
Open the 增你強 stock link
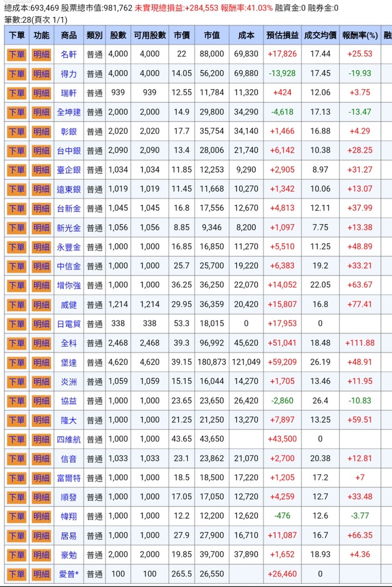coord(69,285)
